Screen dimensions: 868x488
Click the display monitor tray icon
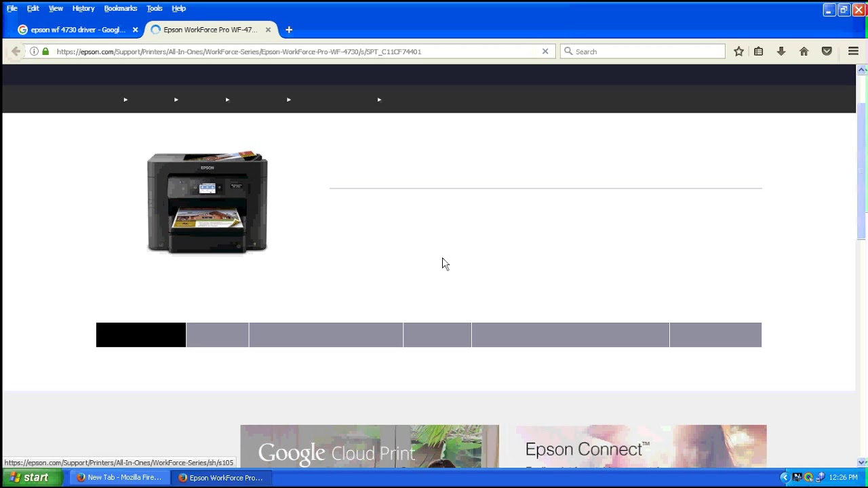797,477
